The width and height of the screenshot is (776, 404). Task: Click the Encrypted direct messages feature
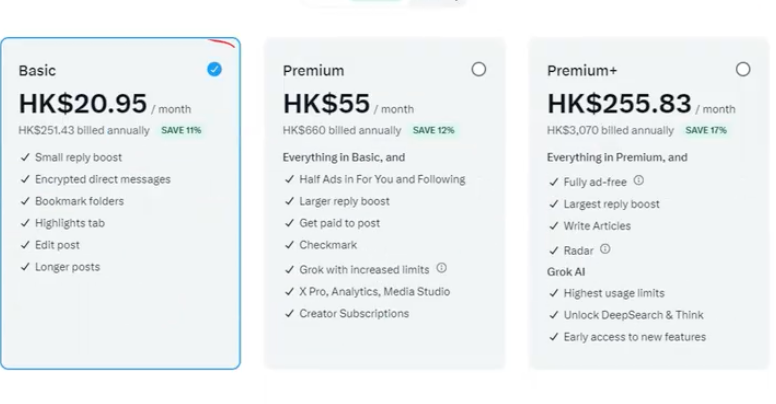[102, 179]
